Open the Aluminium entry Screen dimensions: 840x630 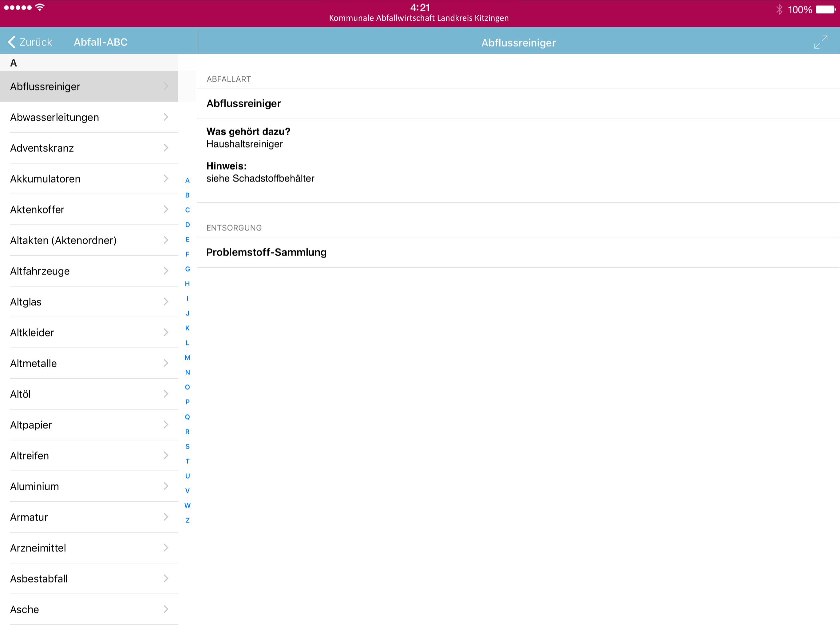click(89, 486)
